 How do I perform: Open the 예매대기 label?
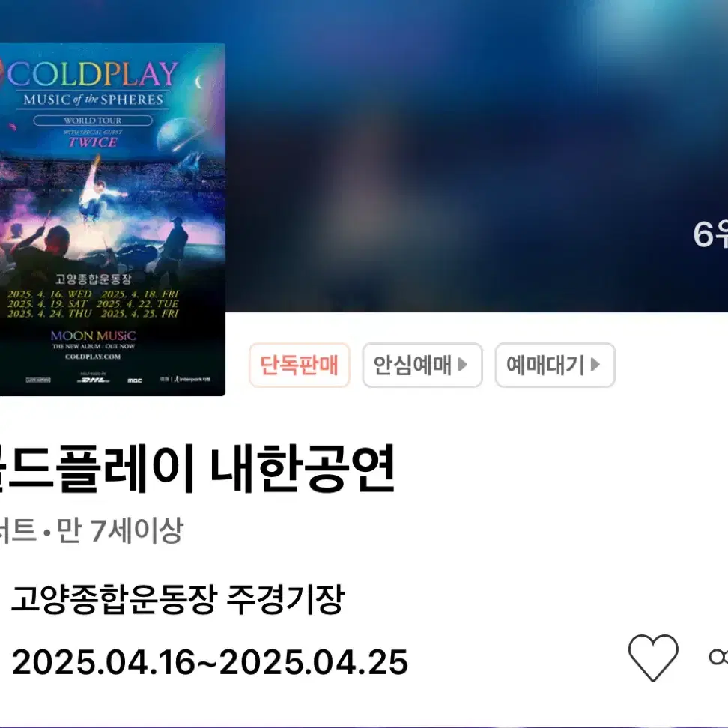coord(545,365)
